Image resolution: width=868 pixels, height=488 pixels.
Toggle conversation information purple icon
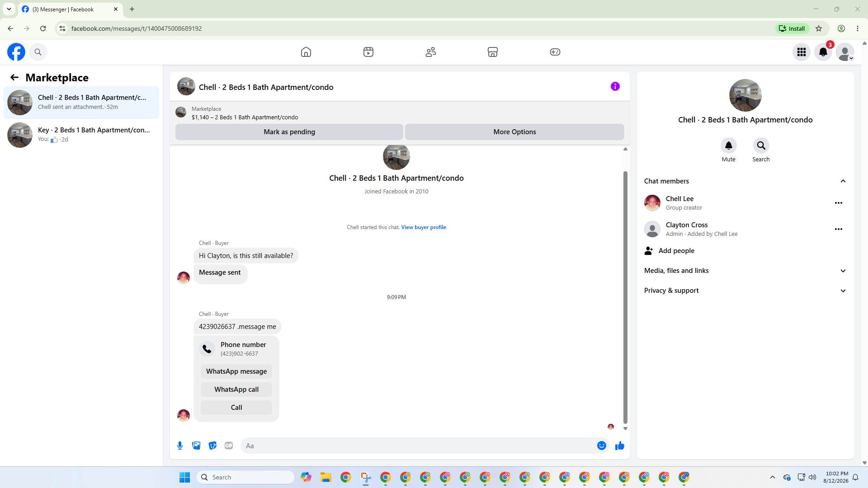tap(615, 86)
